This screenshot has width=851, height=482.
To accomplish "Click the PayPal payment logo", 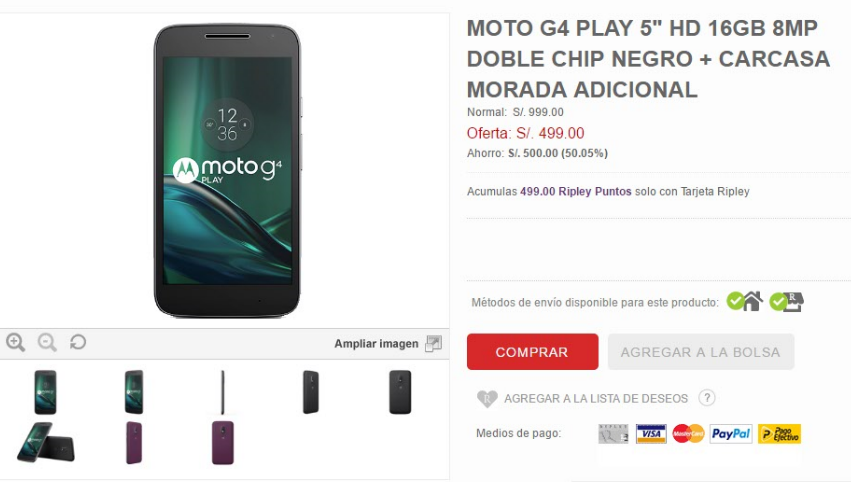I will click(731, 434).
